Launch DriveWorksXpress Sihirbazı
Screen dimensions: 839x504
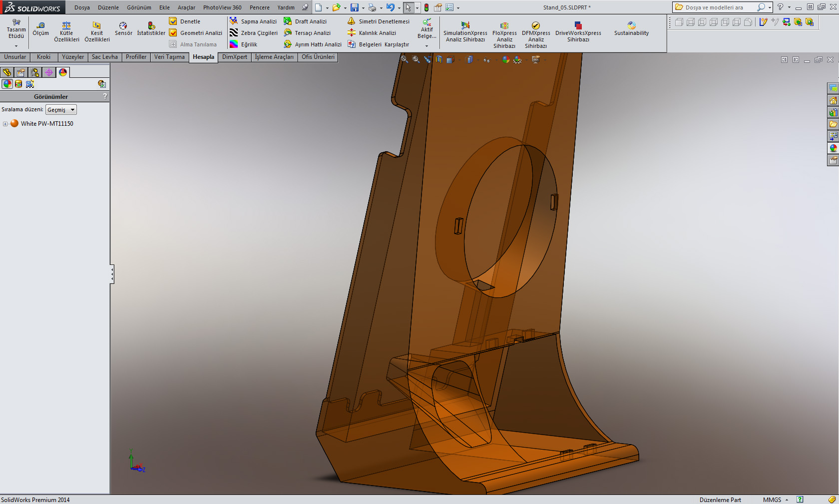point(578,32)
